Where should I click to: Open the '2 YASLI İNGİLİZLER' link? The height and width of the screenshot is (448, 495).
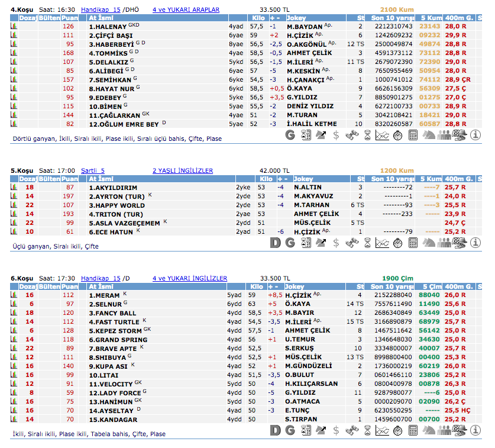coord(182,171)
